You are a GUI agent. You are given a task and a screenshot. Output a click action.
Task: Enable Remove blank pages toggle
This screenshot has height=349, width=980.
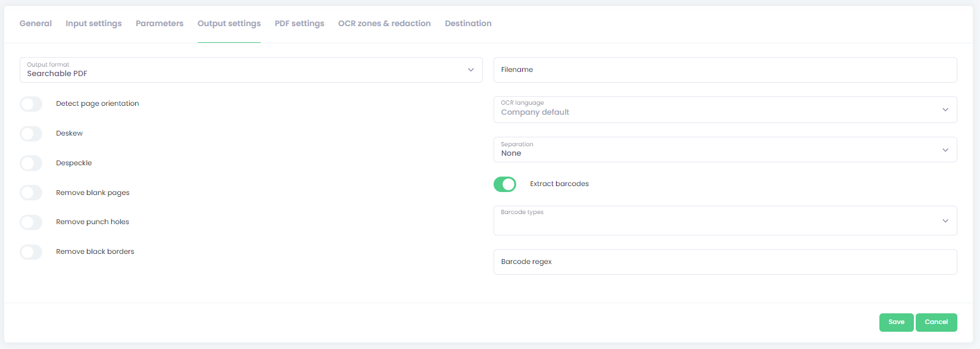(x=31, y=193)
